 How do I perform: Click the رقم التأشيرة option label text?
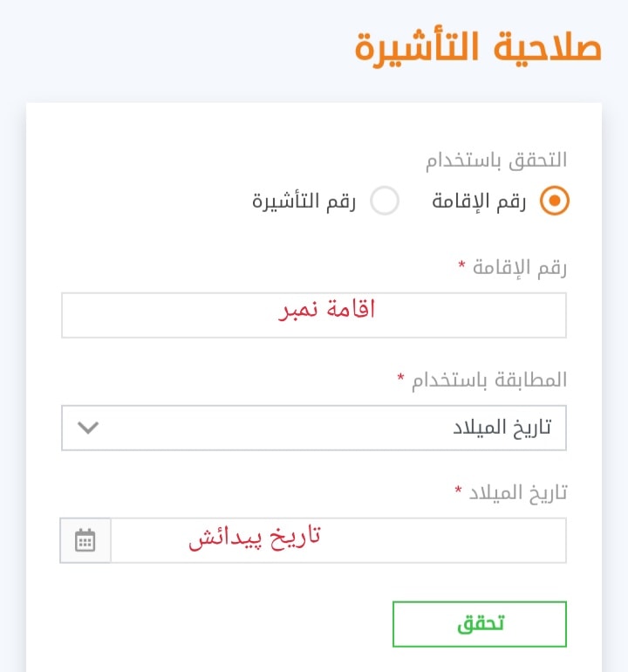304,201
